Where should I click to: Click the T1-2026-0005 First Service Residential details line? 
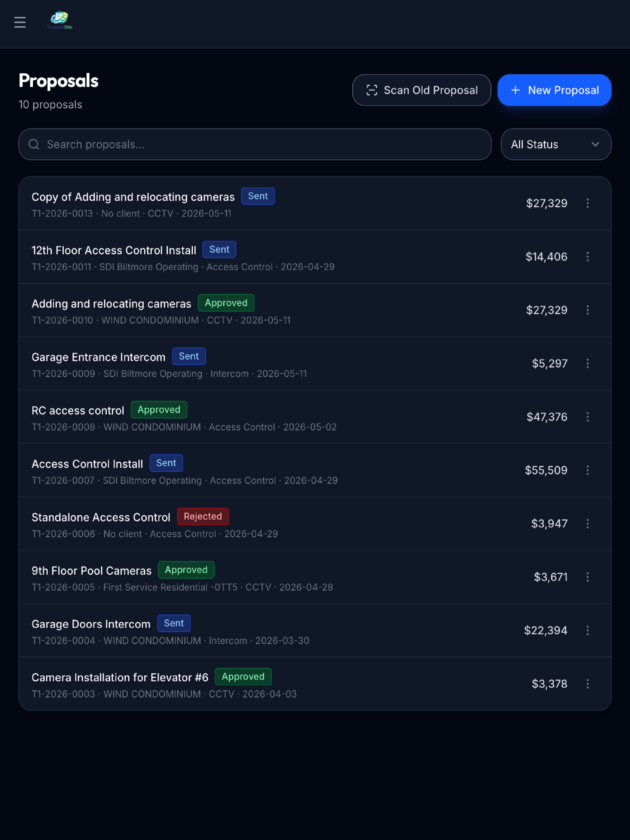(x=182, y=588)
